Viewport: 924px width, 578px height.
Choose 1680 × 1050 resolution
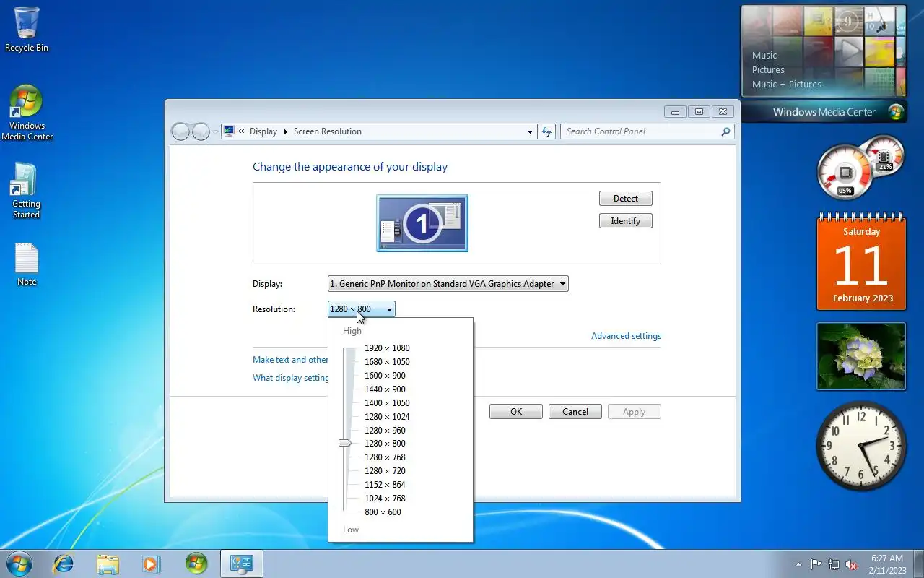coord(387,362)
